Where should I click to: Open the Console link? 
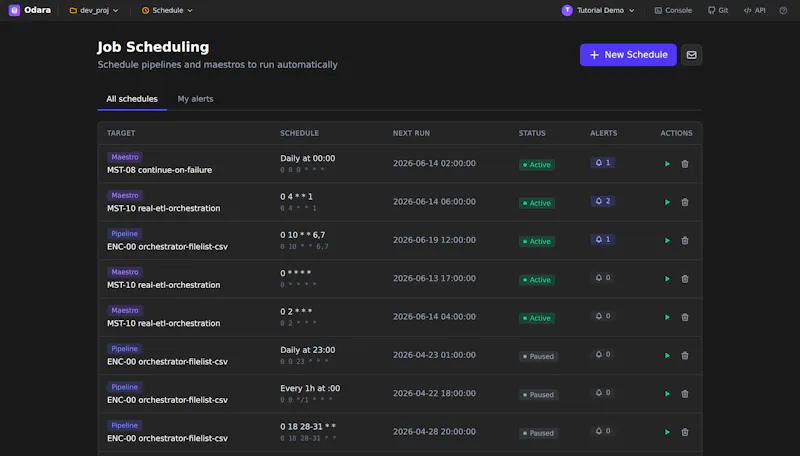[673, 10]
